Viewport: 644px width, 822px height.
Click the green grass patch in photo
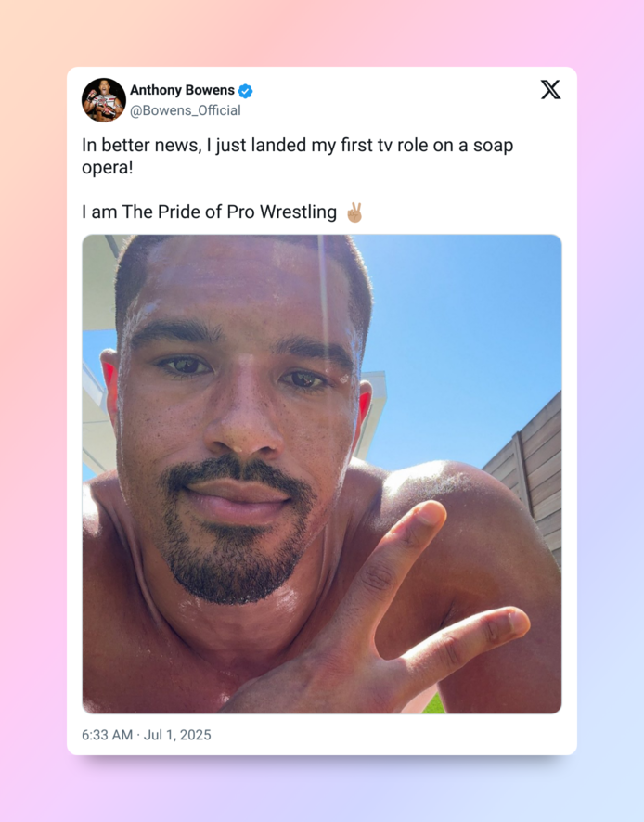(433, 704)
